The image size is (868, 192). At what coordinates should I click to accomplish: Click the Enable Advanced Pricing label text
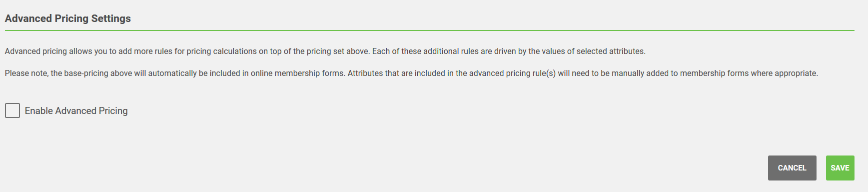[76, 111]
